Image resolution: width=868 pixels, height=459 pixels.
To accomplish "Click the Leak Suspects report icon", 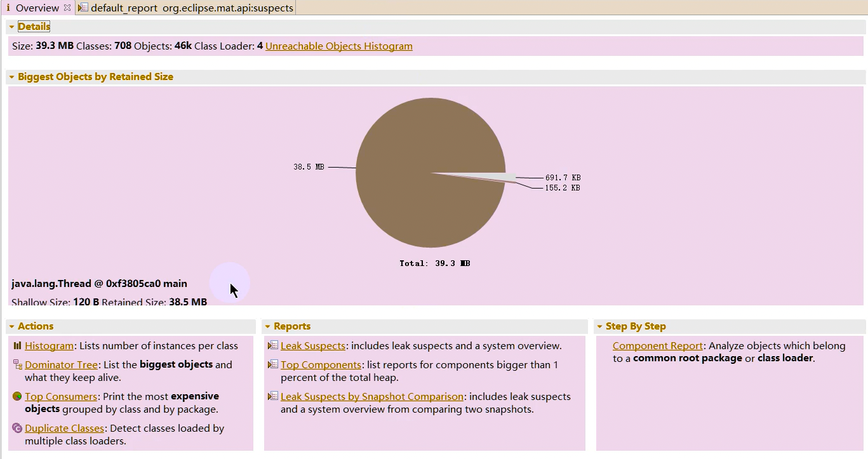I will (x=273, y=346).
